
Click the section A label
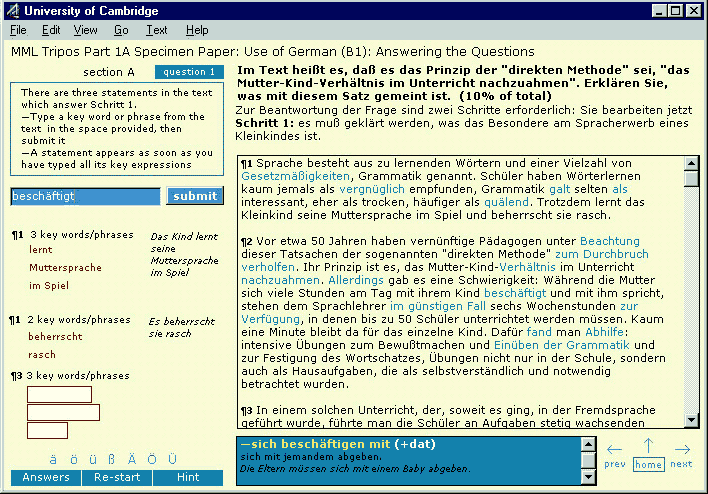(x=109, y=72)
